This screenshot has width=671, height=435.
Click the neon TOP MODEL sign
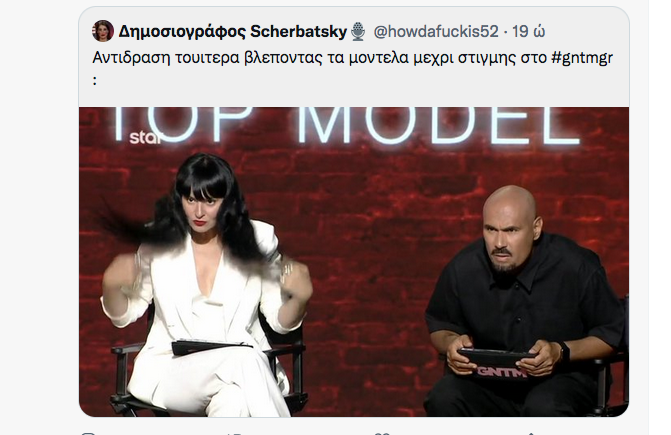pos(344,125)
